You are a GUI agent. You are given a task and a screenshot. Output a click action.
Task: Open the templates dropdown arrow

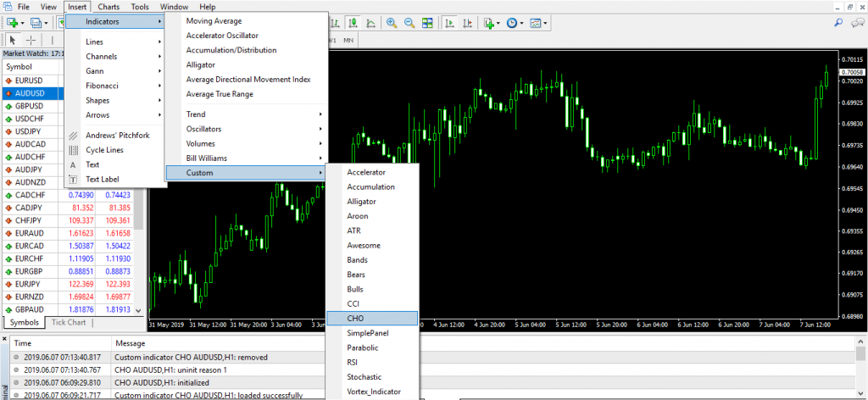[545, 23]
